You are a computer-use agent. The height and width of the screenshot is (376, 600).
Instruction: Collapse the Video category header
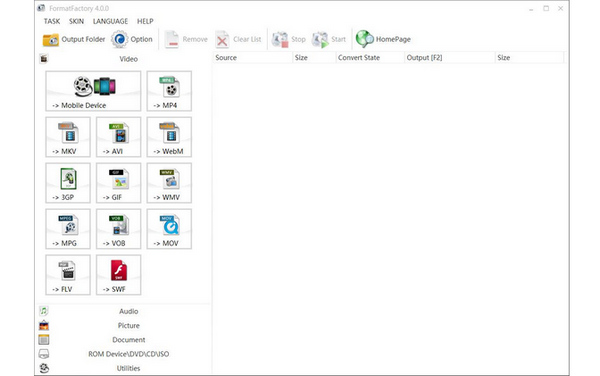point(124,59)
